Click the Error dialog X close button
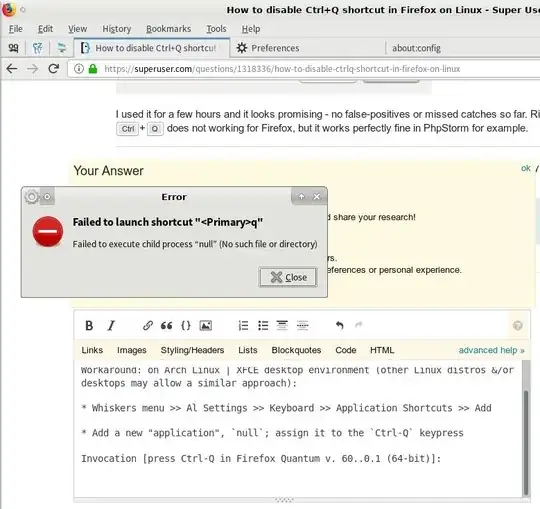Viewport: 540px width, 509px height. pos(316,196)
